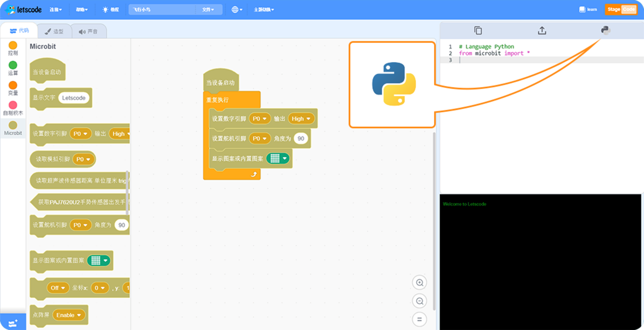
Task: Click the 读取超声波传感器距离 block
Action: click(80, 181)
